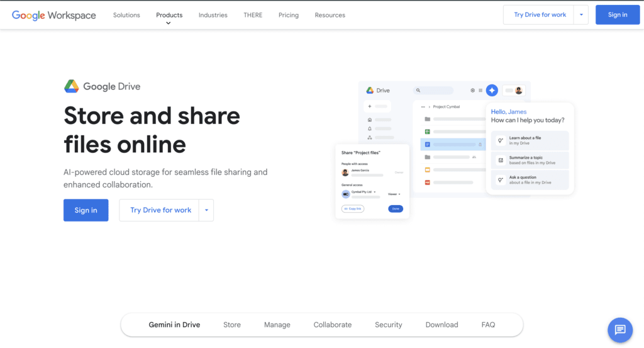Click the bell notification icon in Drive sidebar
This screenshot has height=348, width=644.
click(x=370, y=128)
